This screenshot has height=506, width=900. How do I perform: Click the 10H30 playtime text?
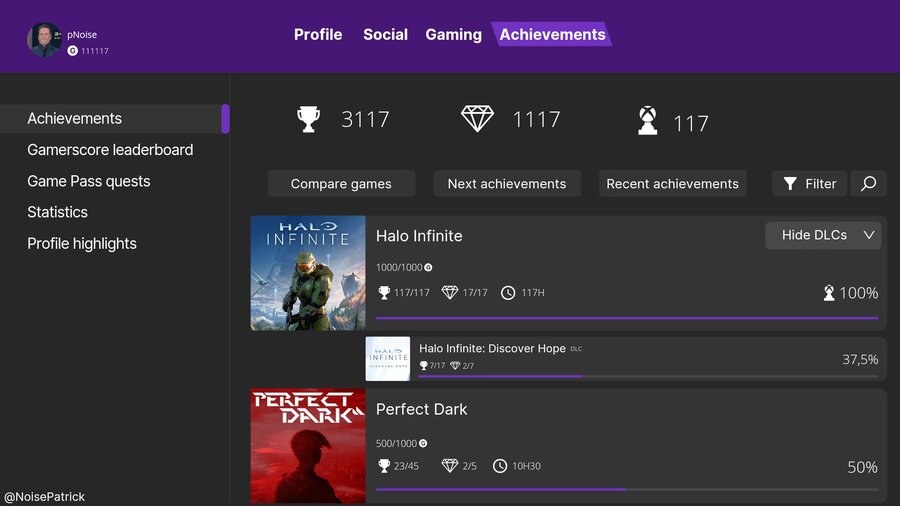pyautogui.click(x=526, y=466)
